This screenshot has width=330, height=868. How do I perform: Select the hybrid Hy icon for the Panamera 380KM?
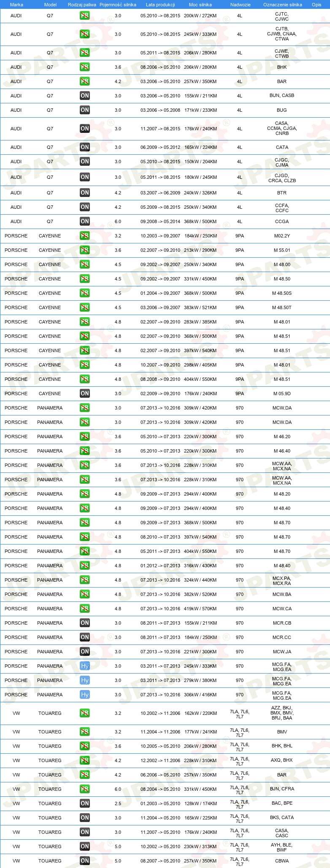click(85, 681)
